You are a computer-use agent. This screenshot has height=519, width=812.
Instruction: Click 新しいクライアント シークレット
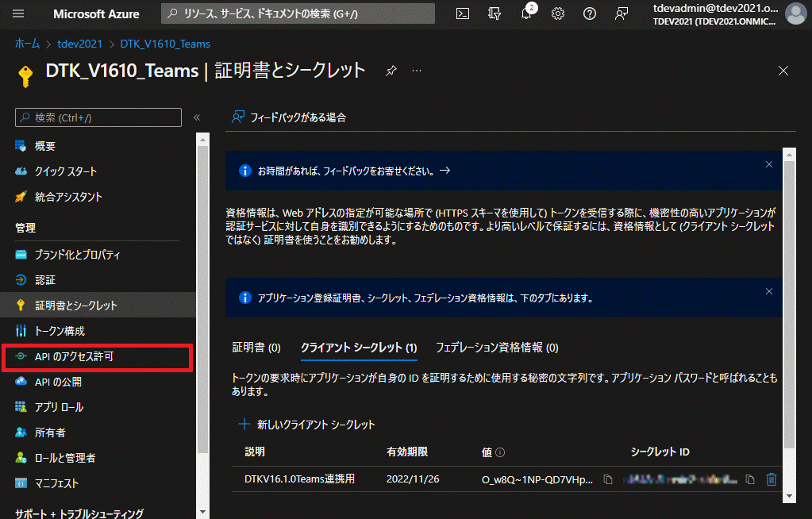pyautogui.click(x=307, y=425)
